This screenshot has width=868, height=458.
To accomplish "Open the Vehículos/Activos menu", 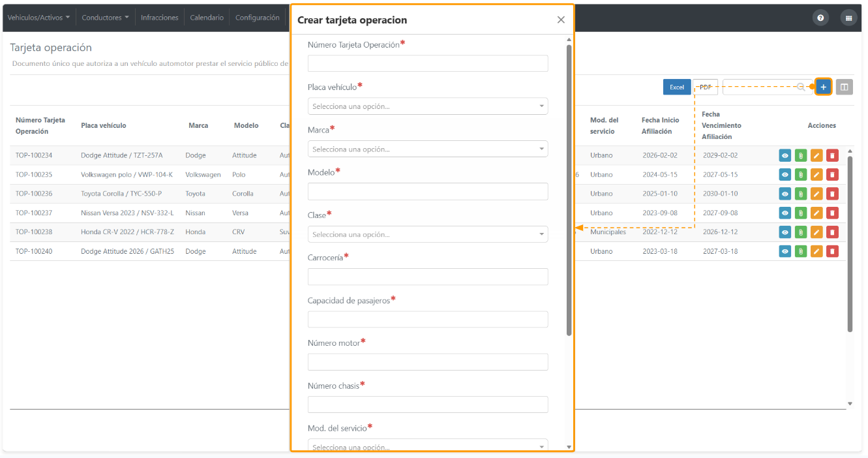I will pos(38,18).
